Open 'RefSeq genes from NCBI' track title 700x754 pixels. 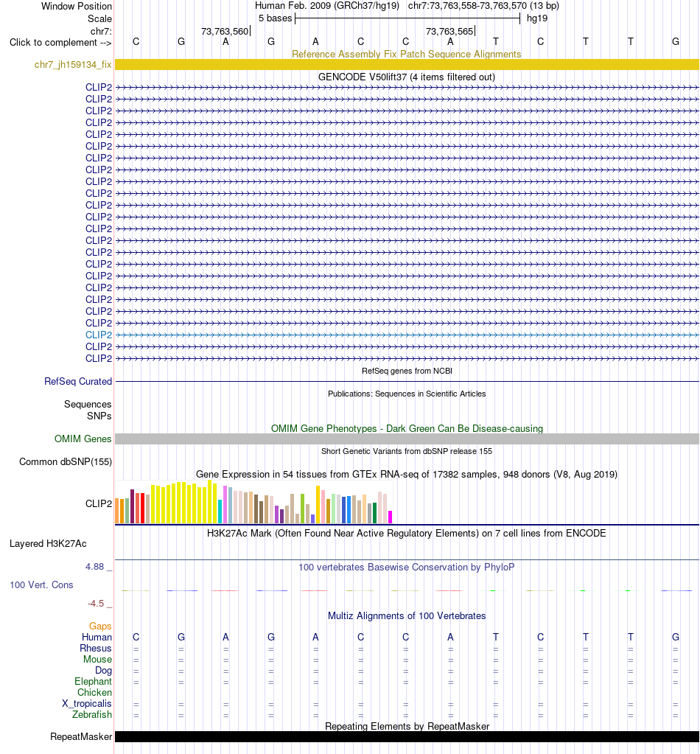(x=407, y=371)
